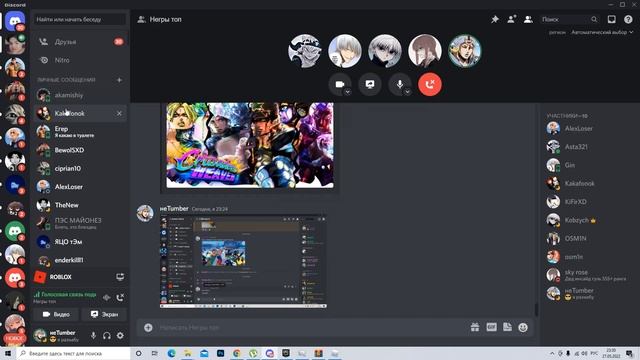Open GIF picker button
This screenshot has width=640, height=360.
point(491,327)
